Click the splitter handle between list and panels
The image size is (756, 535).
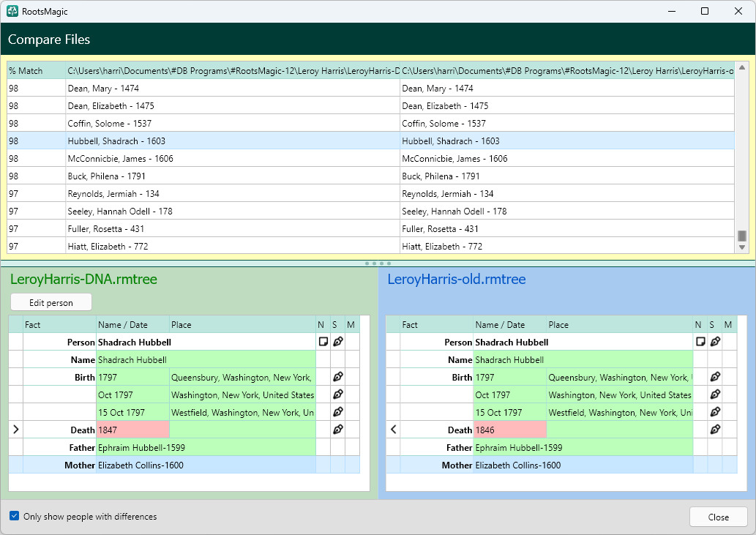coord(378,263)
